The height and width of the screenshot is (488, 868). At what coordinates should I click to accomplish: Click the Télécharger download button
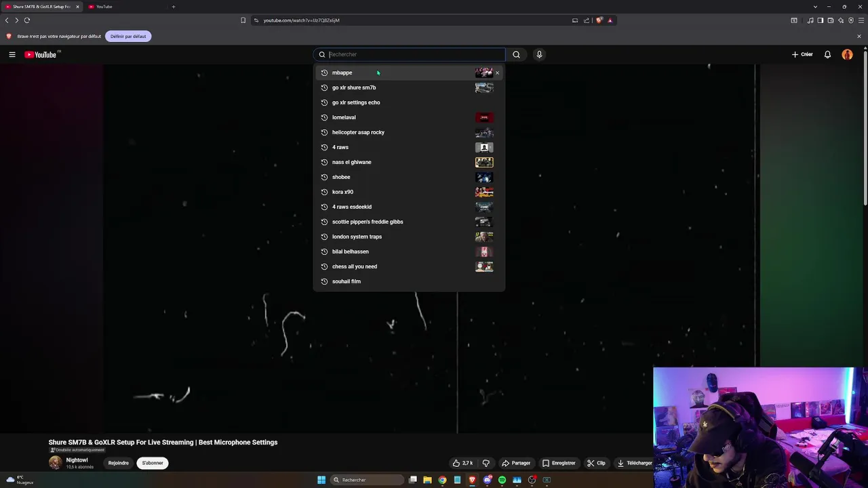[635, 463]
